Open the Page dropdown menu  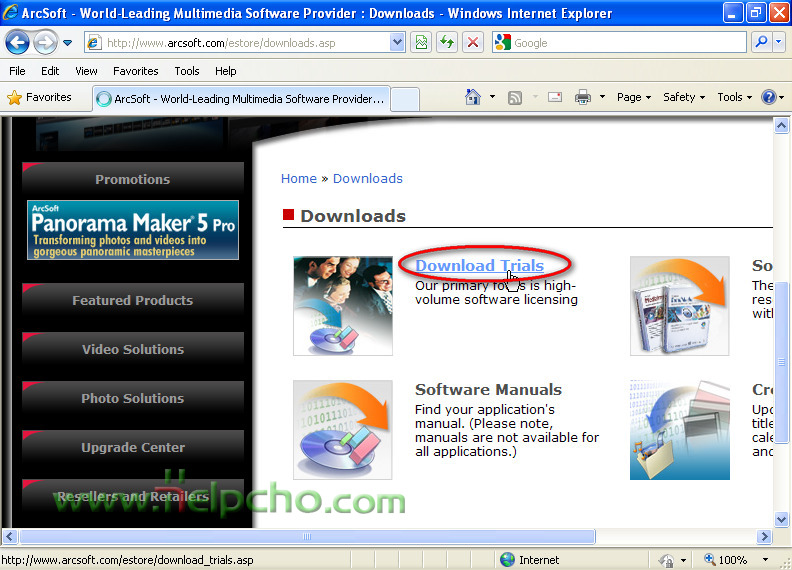[634, 97]
